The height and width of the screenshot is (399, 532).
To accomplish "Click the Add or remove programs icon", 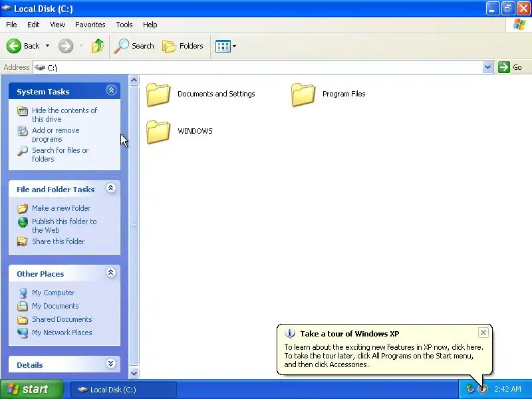I will click(23, 130).
